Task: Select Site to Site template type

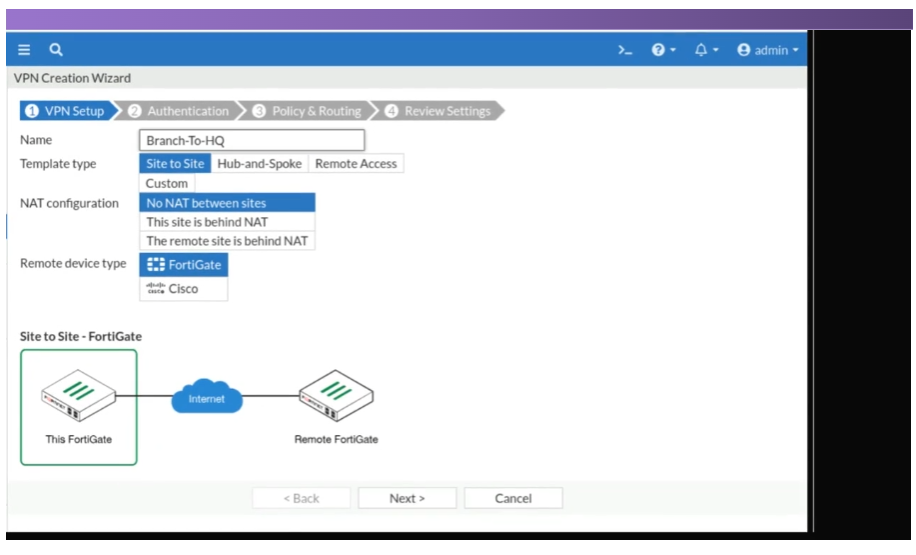Action: tap(175, 164)
